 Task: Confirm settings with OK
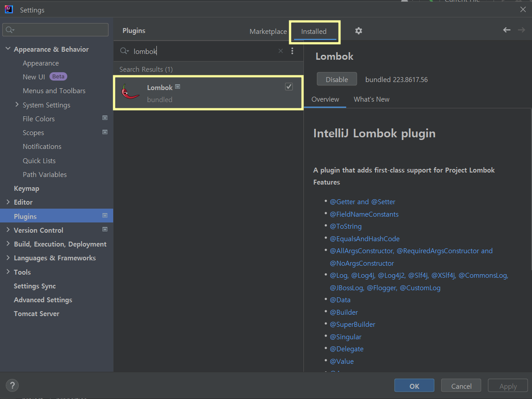pos(414,386)
